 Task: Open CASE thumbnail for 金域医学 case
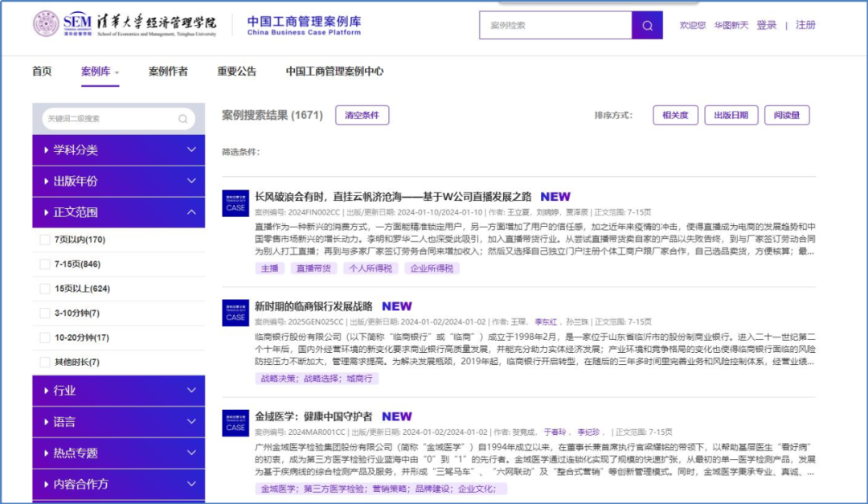coord(235,423)
